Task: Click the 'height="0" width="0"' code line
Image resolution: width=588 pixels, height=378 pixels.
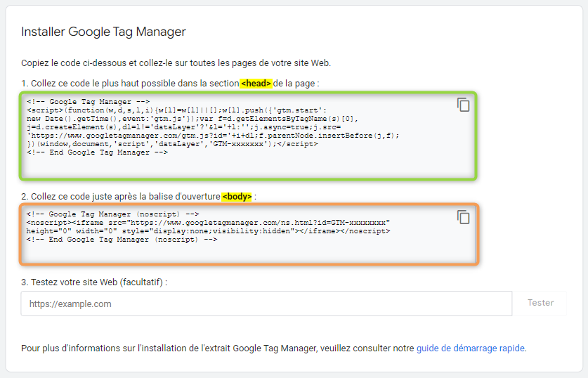Action: pyautogui.click(x=208, y=231)
